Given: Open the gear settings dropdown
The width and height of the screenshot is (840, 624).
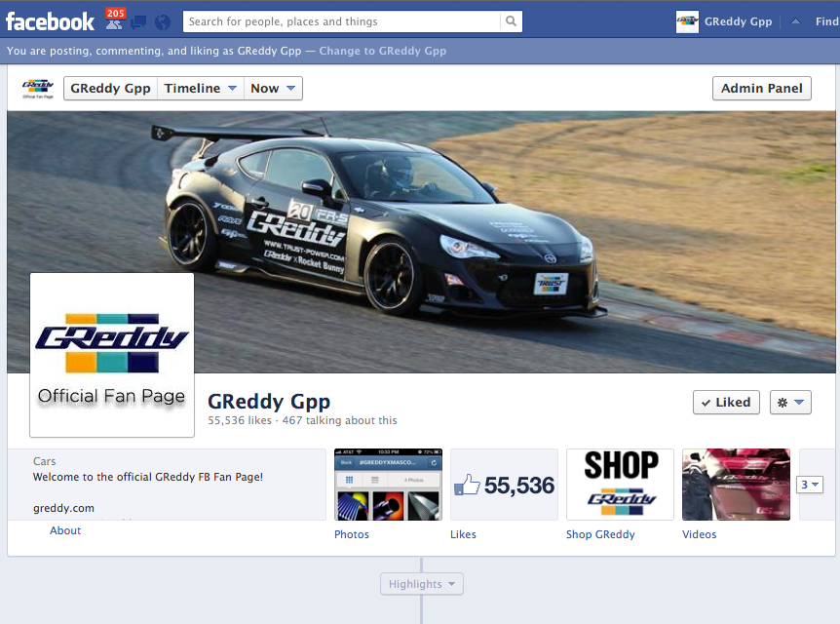Looking at the screenshot, I should pyautogui.click(x=790, y=402).
